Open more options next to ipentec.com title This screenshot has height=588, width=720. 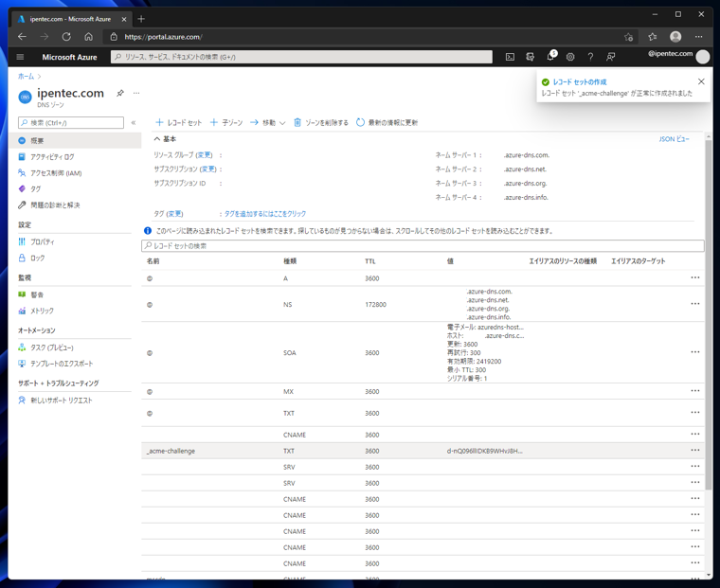point(136,93)
